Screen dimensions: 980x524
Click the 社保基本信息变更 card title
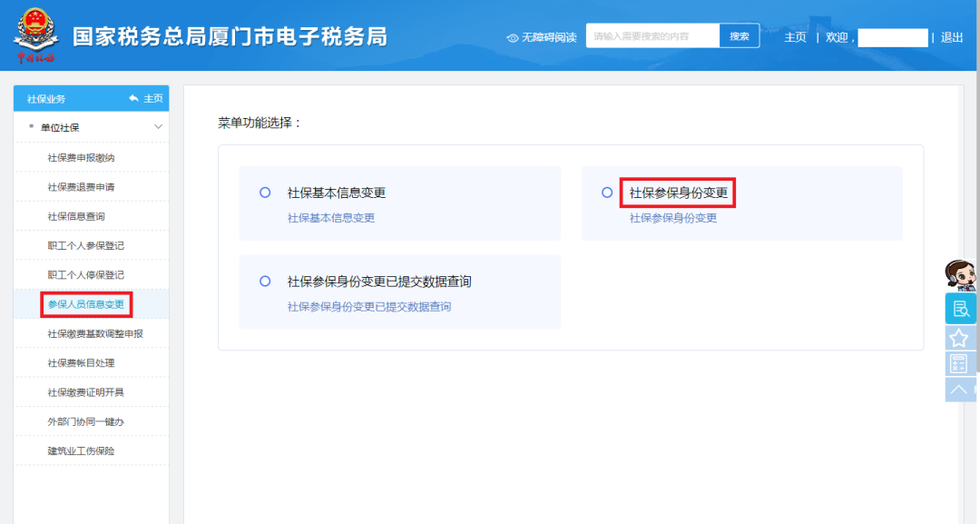click(x=337, y=193)
